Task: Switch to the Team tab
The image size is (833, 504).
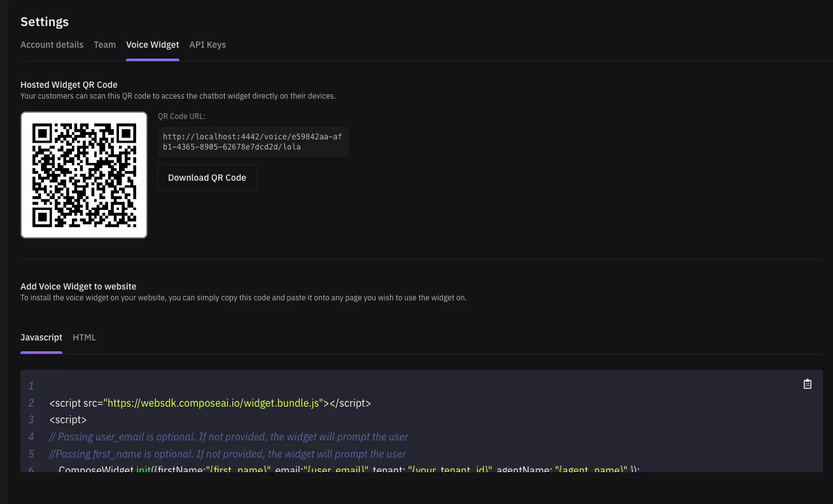Action: 104,45
